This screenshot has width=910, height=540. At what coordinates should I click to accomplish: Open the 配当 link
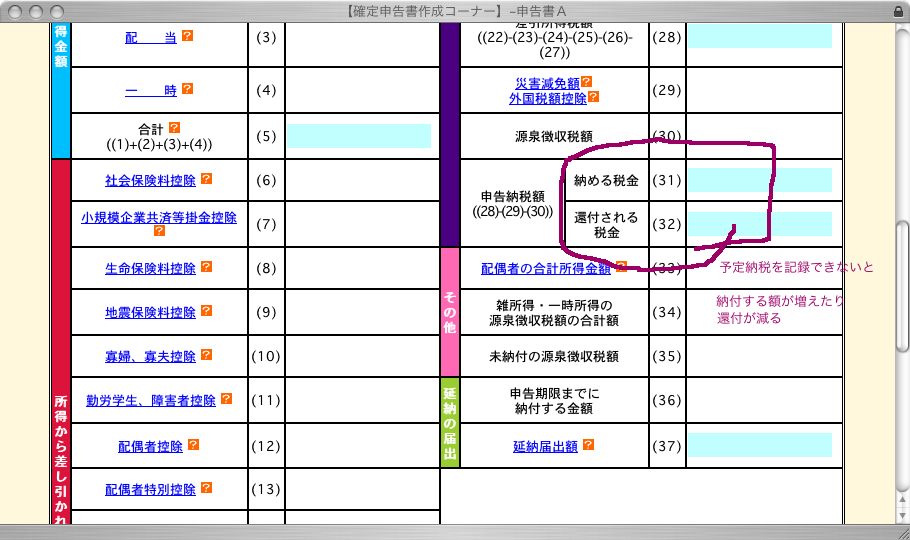coord(151,37)
